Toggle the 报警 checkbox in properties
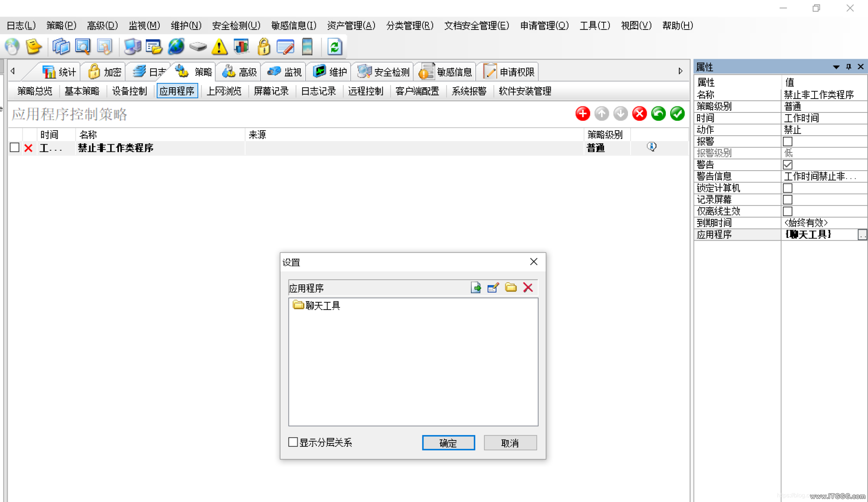The height and width of the screenshot is (502, 868). (x=788, y=142)
